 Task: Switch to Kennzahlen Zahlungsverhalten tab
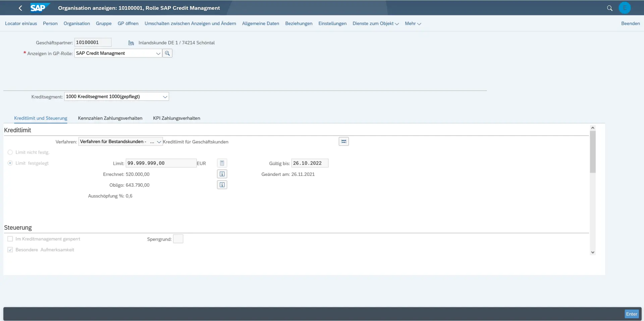(110, 118)
